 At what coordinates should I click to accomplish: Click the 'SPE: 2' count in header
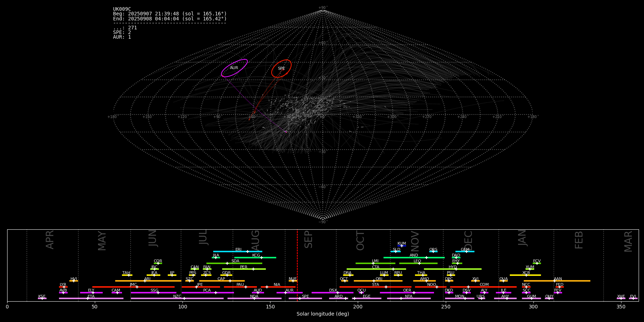(x=122, y=33)
